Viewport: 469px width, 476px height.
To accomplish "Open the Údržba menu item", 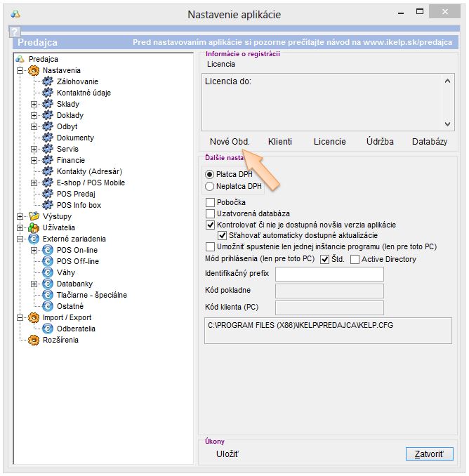I will pyautogui.click(x=380, y=141).
